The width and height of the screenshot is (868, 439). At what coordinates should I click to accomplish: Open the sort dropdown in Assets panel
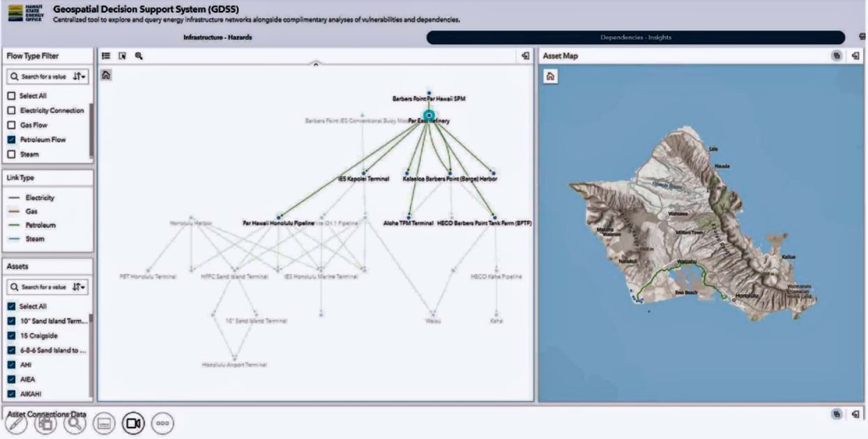pos(79,287)
